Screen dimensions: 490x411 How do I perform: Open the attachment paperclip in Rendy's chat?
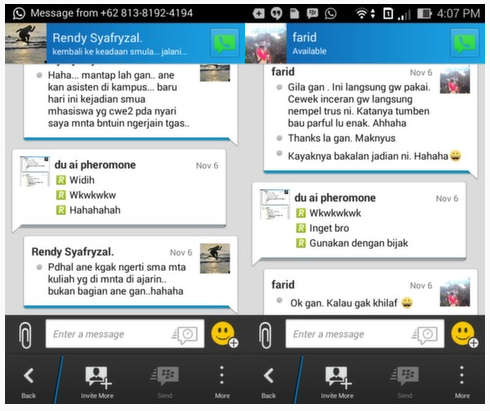tap(25, 335)
